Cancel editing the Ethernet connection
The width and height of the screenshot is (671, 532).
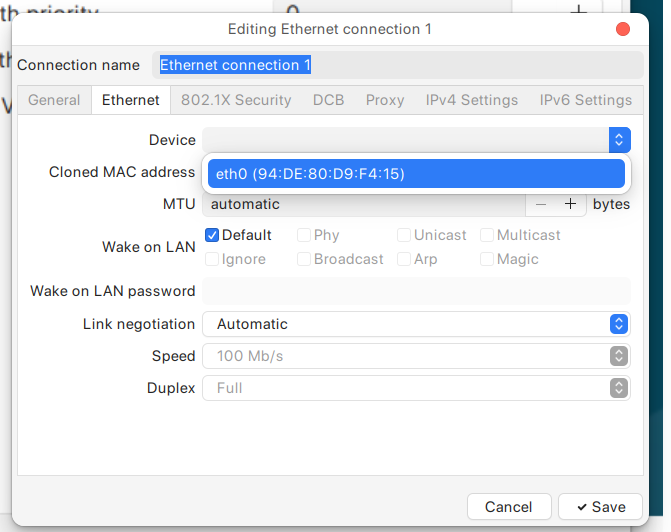pyautogui.click(x=509, y=507)
